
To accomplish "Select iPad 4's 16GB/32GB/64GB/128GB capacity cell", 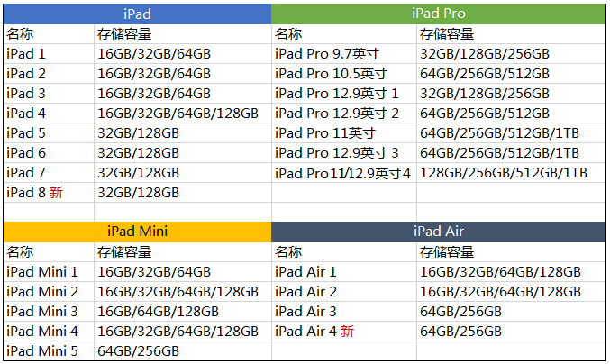I will click(183, 114).
